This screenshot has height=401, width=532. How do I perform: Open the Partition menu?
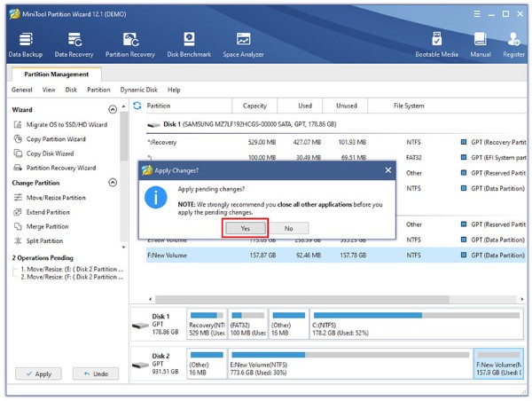[98, 90]
